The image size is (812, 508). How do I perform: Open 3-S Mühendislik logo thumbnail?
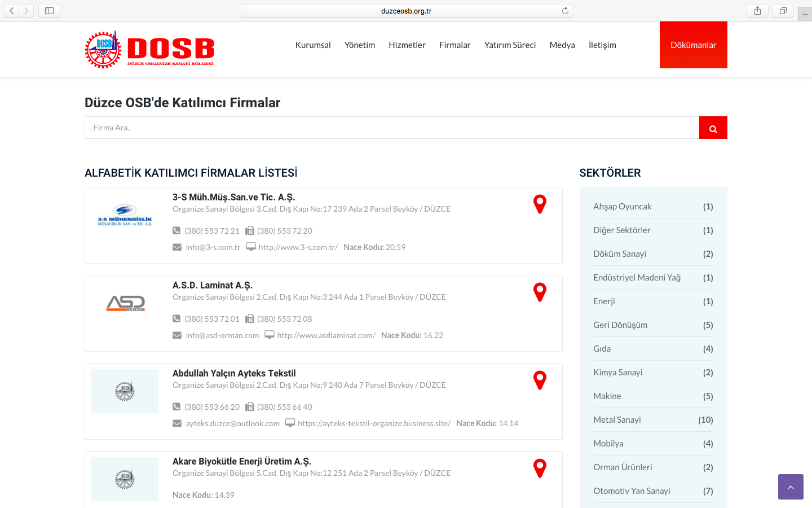[125, 215]
